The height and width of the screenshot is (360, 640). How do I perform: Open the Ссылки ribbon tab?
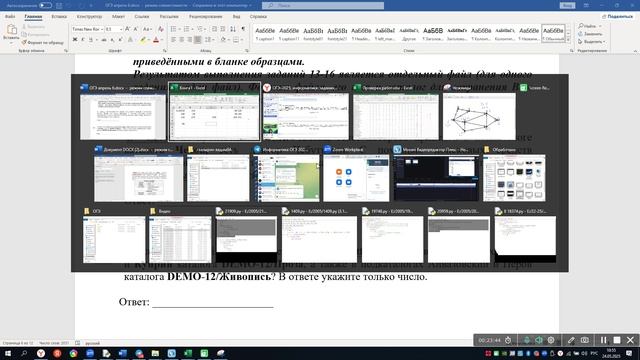142,16
